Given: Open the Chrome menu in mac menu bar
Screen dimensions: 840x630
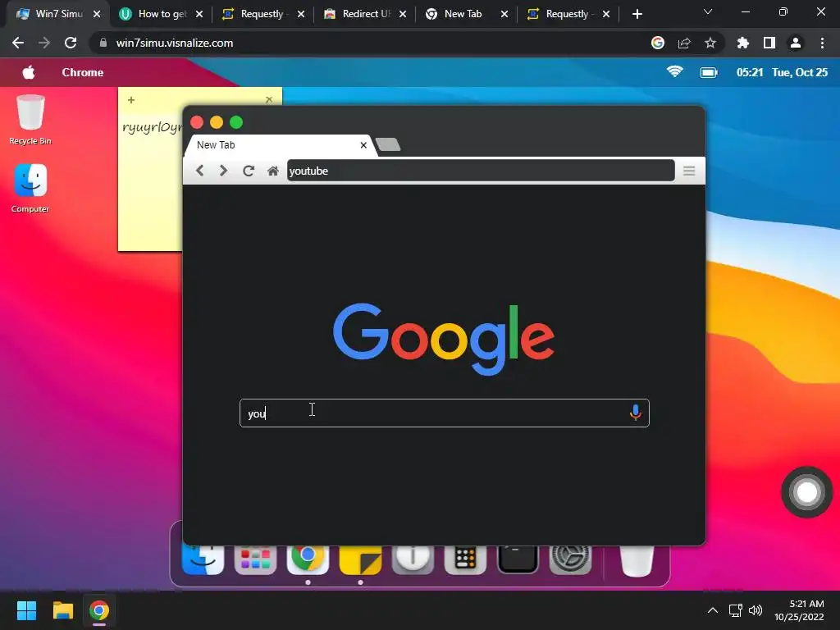Looking at the screenshot, I should [83, 72].
